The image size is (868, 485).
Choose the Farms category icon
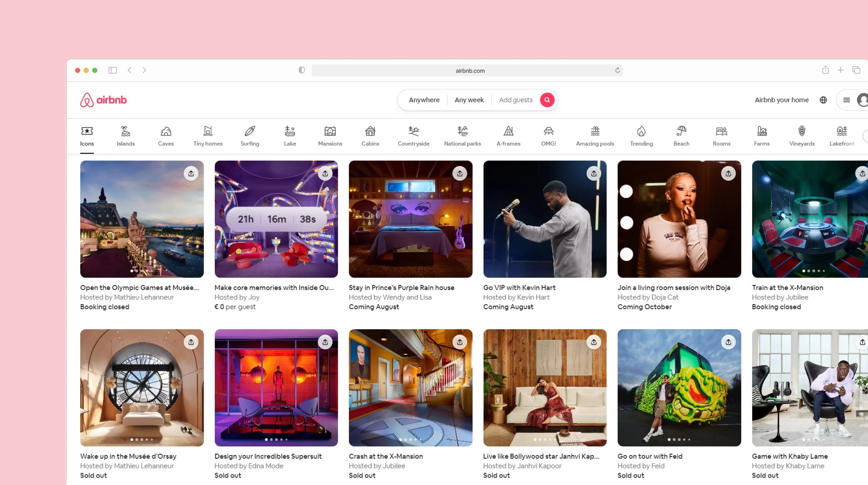[762, 131]
